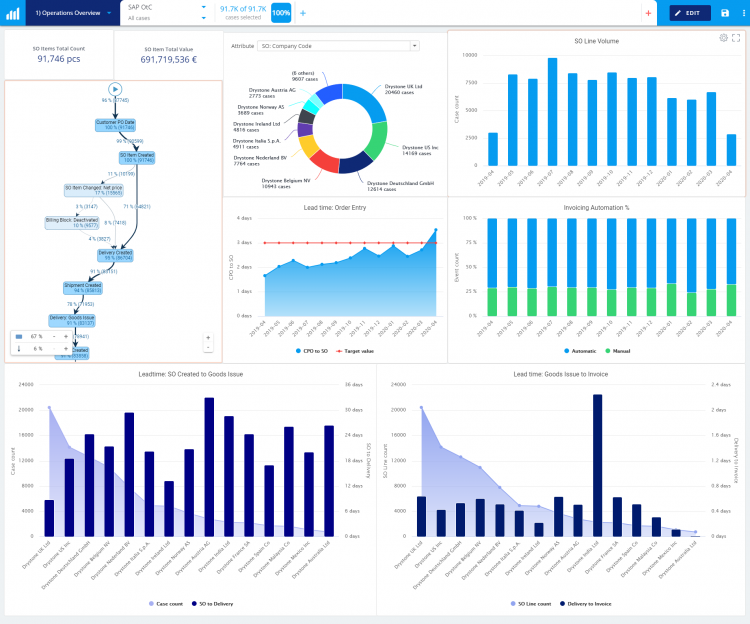Screen dimensions: 750x624
Task: Click the 2019-07 bar in SO Line Volume
Action: click(x=552, y=112)
